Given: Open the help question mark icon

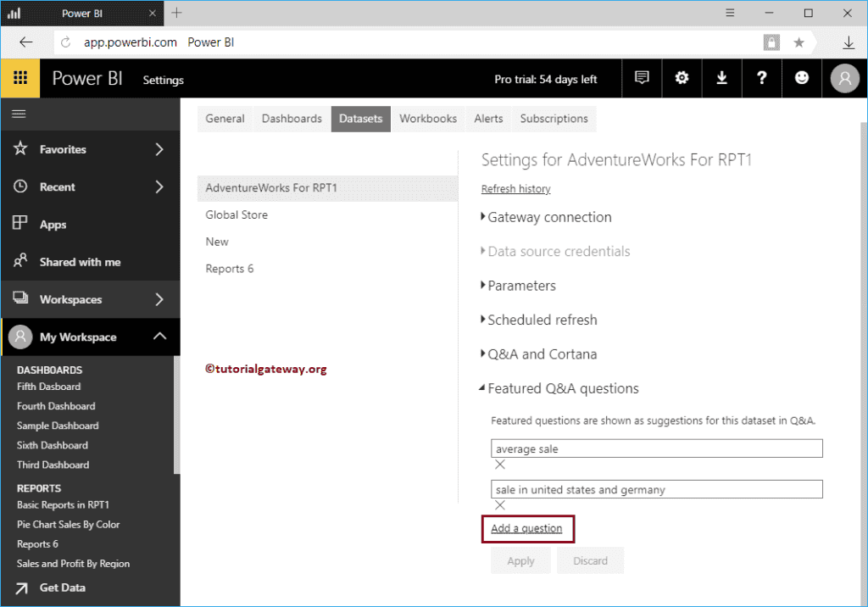Looking at the screenshot, I should coord(762,78).
